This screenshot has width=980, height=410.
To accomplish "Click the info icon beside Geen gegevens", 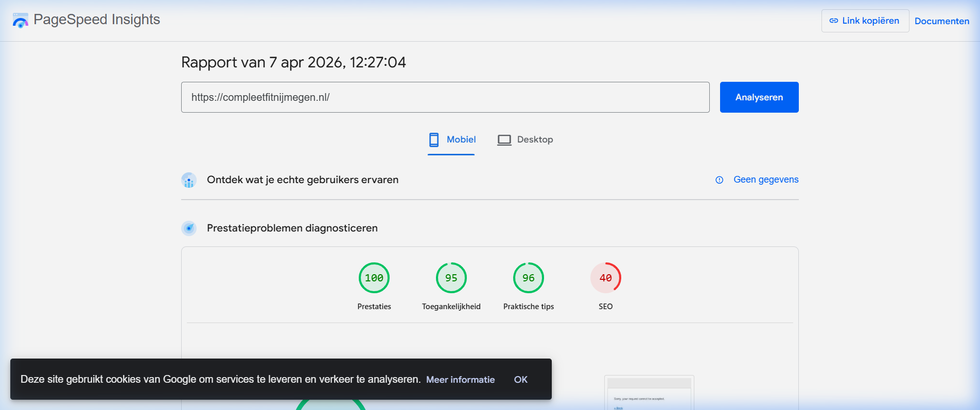I will coord(720,180).
